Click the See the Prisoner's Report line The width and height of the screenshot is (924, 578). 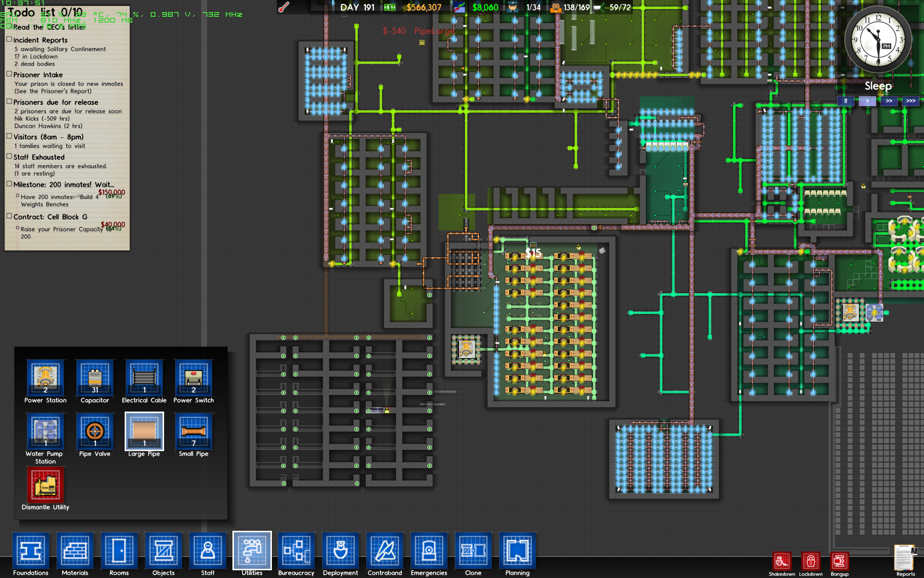pyautogui.click(x=53, y=91)
